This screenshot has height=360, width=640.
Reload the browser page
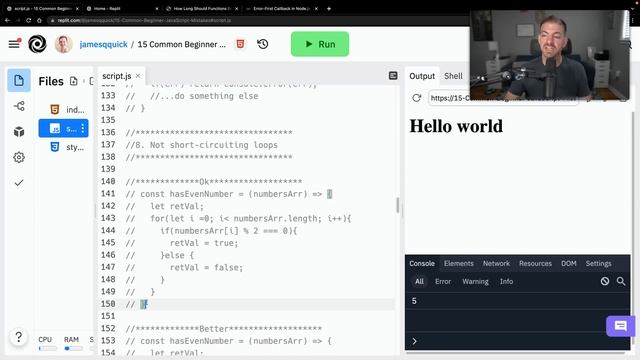pyautogui.click(x=28, y=20)
